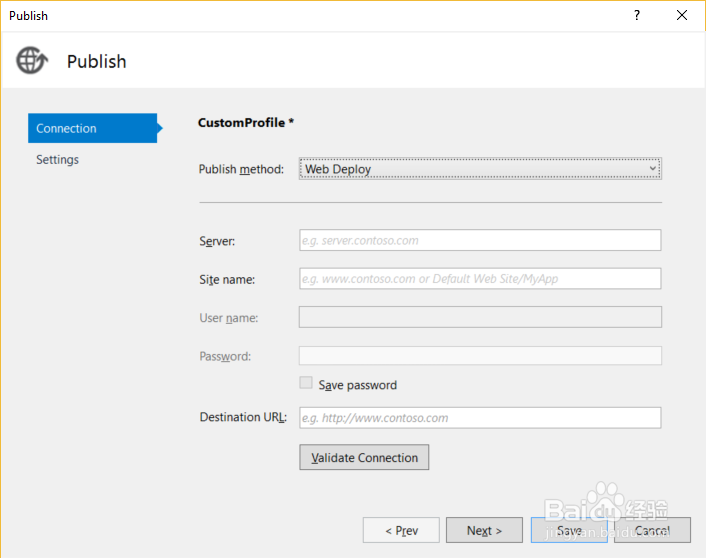Screen dimensions: 710x558
Task: Click the Publish globe icon
Action: [32, 60]
